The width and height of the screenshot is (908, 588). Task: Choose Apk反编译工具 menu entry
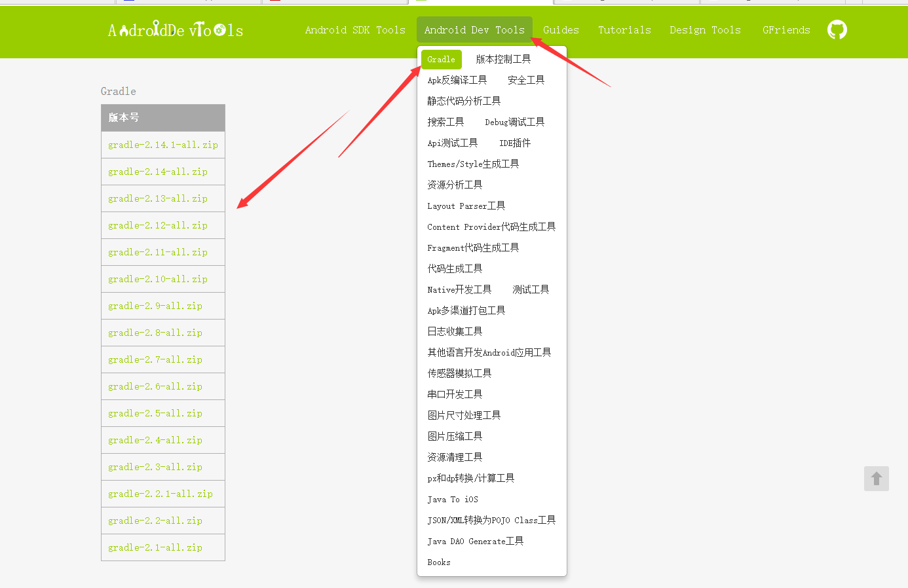tap(457, 81)
